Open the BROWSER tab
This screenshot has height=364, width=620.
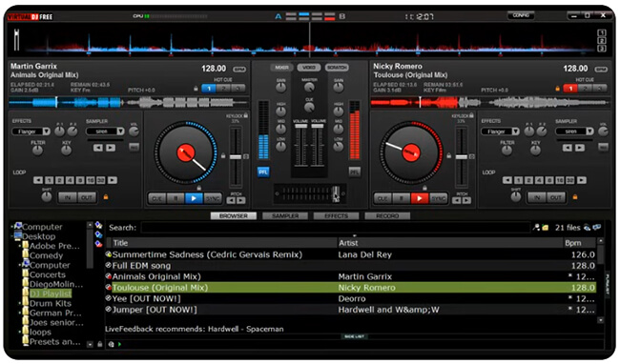[234, 216]
